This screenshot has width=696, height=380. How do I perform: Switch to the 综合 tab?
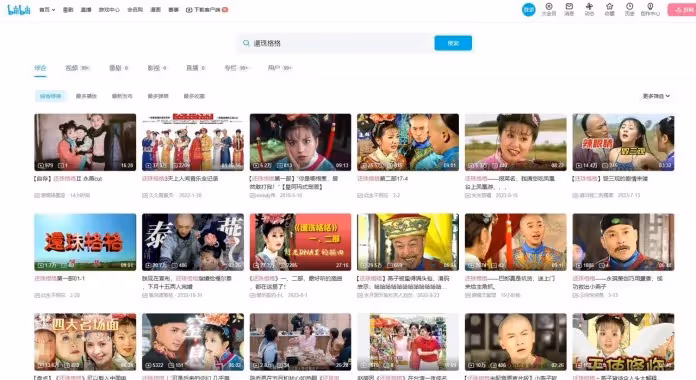[x=40, y=68]
